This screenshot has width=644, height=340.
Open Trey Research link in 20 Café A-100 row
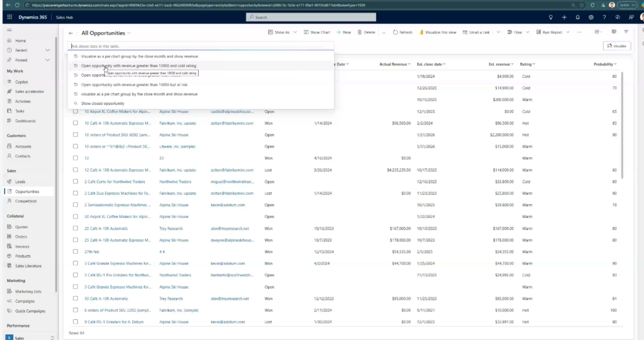click(x=171, y=228)
